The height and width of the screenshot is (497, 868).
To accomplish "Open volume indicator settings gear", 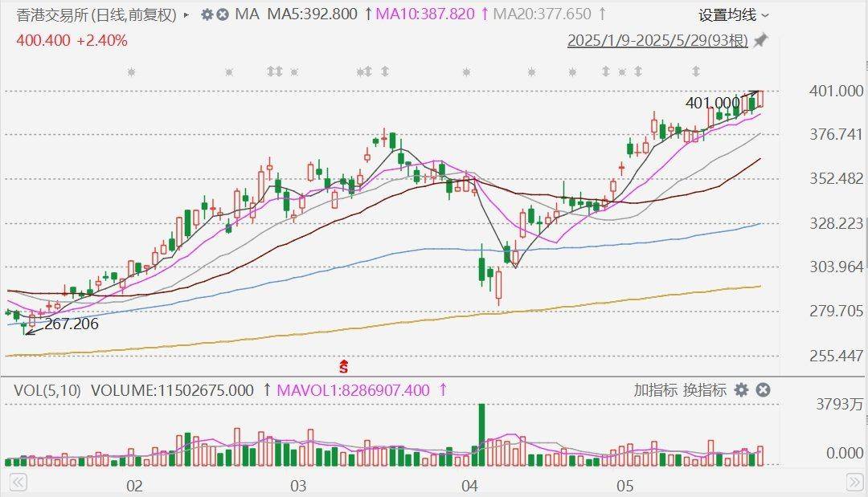I will coord(741,390).
